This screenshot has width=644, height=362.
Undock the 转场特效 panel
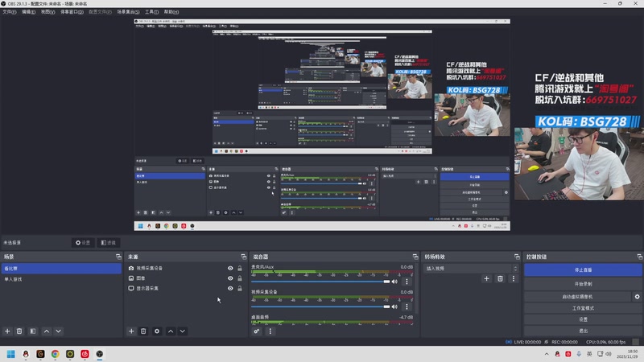point(517,257)
